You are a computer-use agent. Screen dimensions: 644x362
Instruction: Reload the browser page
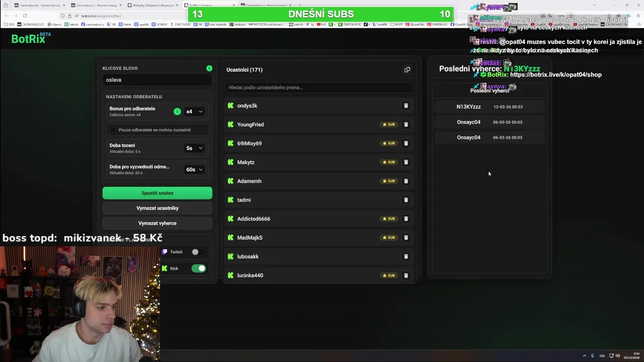pos(25,16)
